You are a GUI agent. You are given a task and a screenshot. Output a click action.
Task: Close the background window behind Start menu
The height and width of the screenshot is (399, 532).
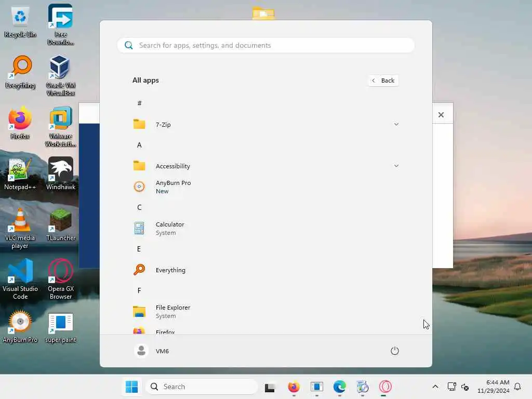tap(441, 115)
